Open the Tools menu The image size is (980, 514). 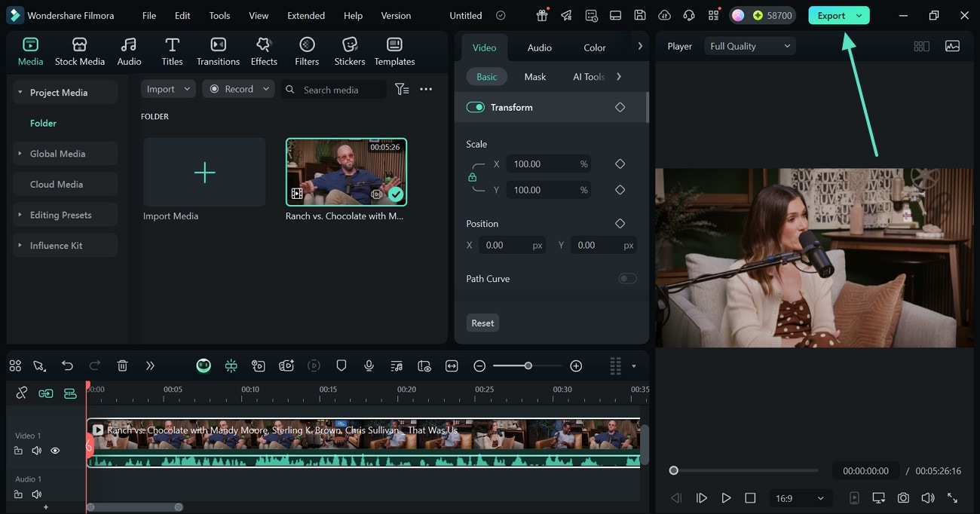click(219, 15)
